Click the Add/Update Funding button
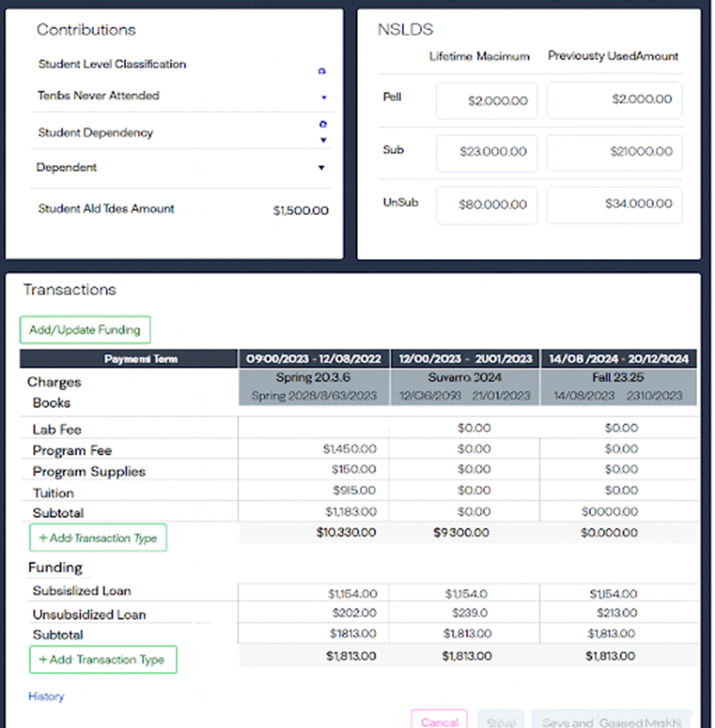 click(85, 330)
